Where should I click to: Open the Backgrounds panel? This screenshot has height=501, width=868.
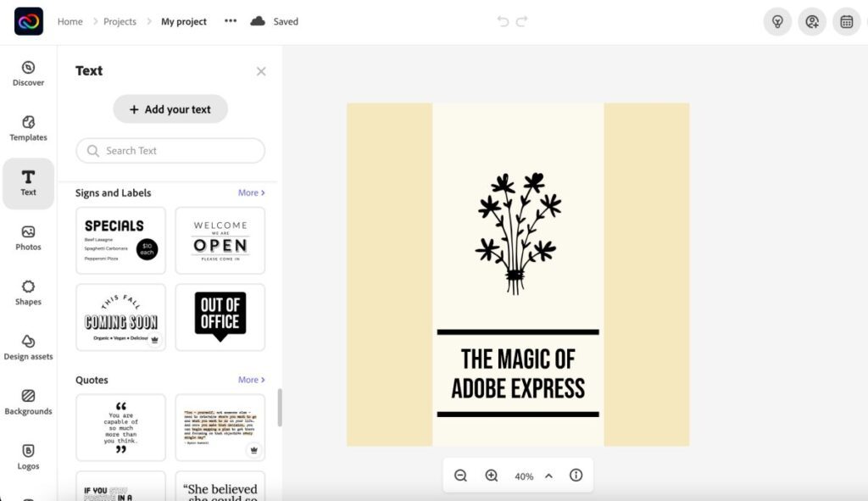(x=28, y=404)
